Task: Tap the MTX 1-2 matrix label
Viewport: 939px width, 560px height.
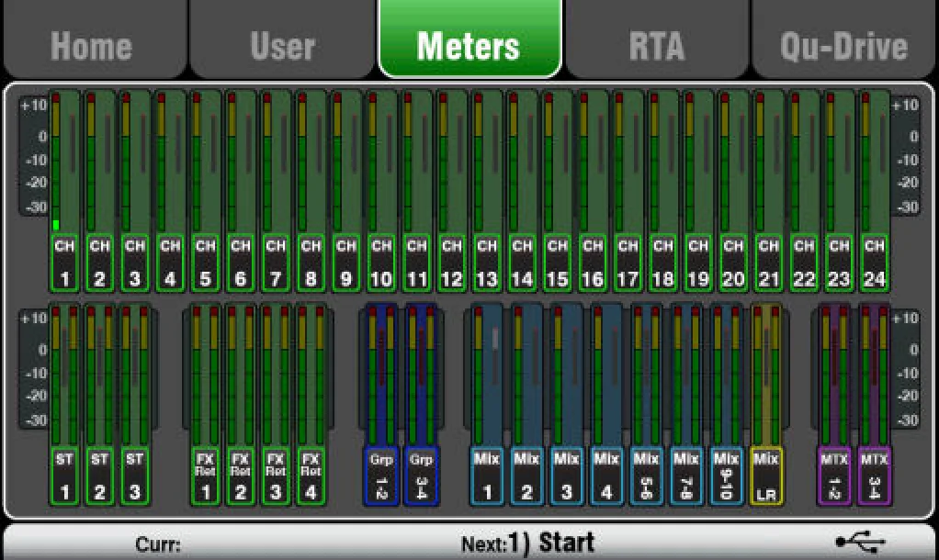Action: tap(834, 476)
